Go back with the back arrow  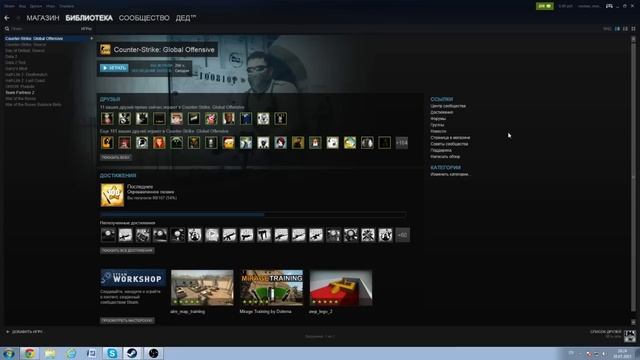point(7,18)
